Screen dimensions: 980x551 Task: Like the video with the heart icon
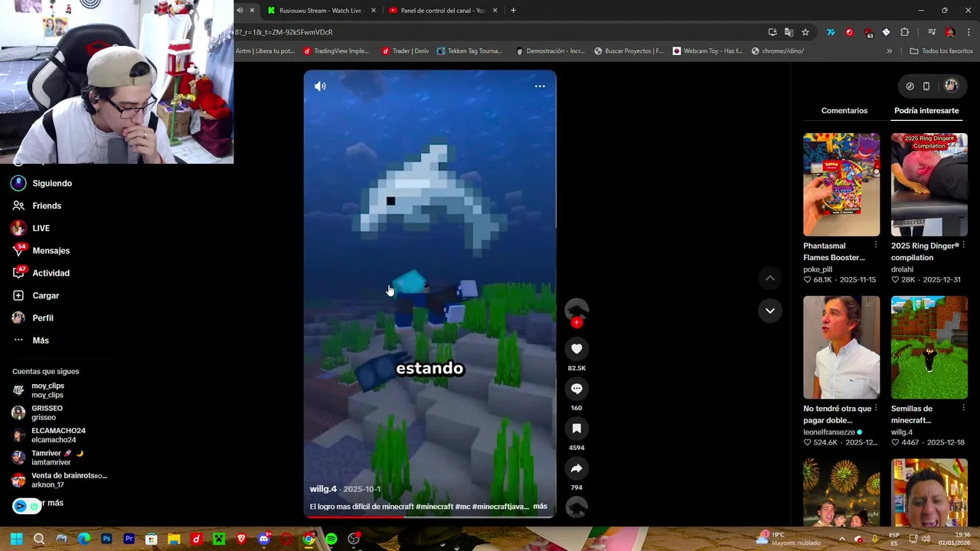click(577, 349)
